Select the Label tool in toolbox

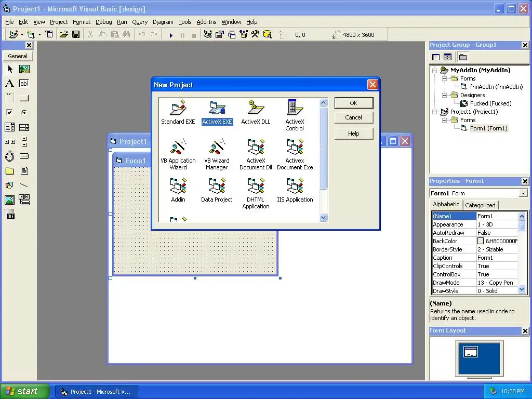click(x=10, y=84)
